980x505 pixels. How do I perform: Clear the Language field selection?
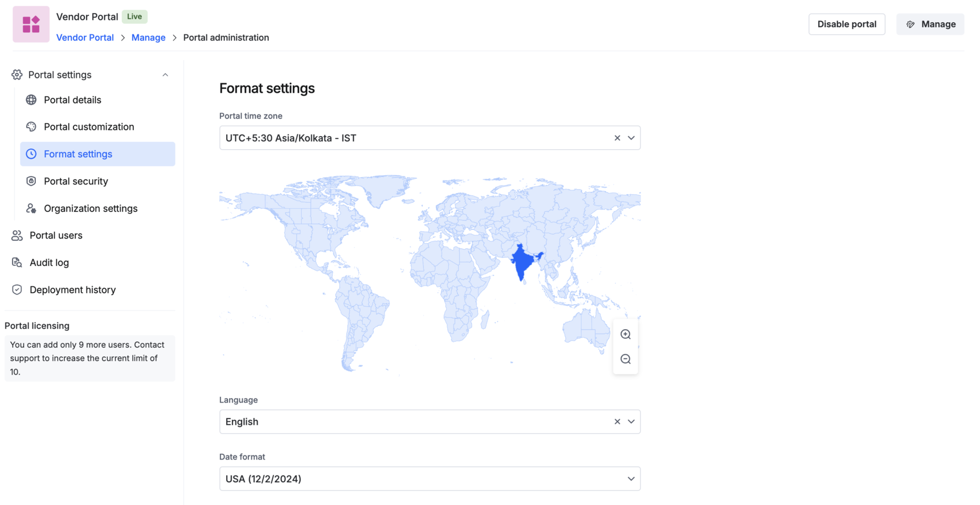[x=617, y=422]
